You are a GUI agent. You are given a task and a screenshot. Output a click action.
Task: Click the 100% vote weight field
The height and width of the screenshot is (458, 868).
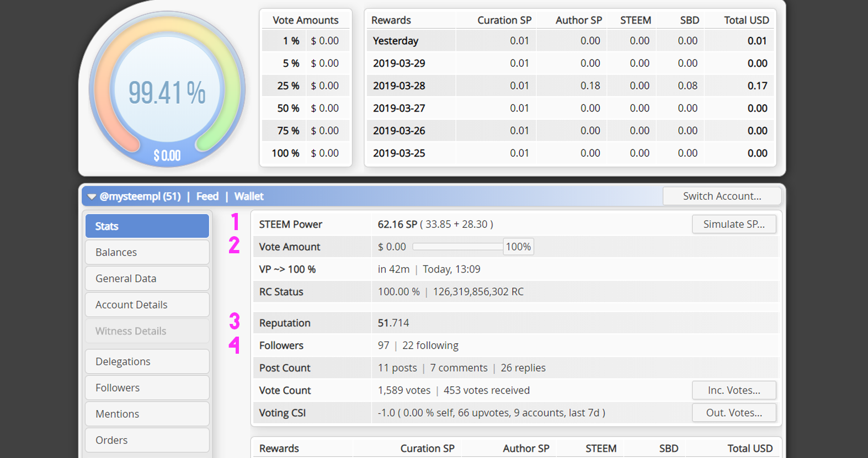(518, 247)
